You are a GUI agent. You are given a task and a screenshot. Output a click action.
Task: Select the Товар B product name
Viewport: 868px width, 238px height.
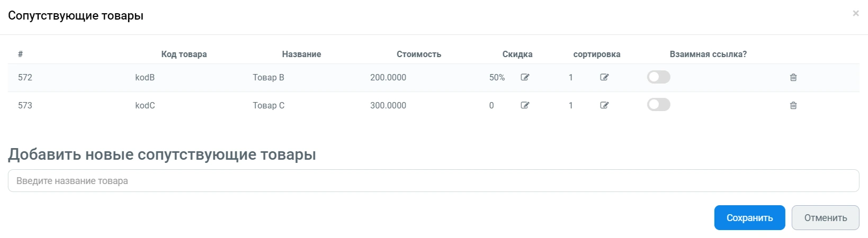(269, 78)
